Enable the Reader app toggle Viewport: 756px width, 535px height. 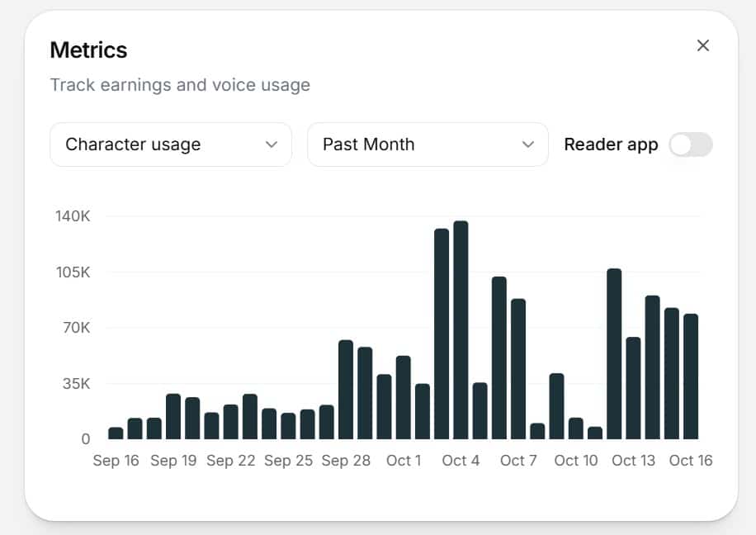point(690,144)
